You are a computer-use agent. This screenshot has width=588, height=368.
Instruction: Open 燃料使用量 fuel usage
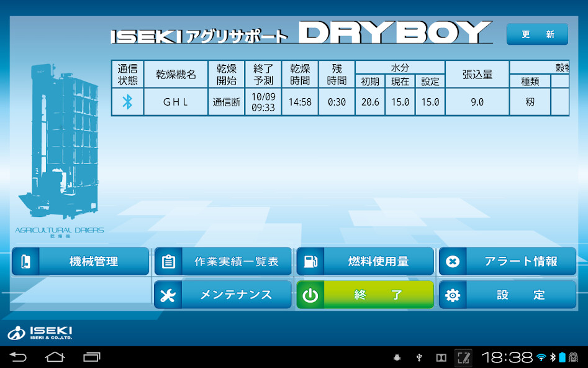click(365, 261)
